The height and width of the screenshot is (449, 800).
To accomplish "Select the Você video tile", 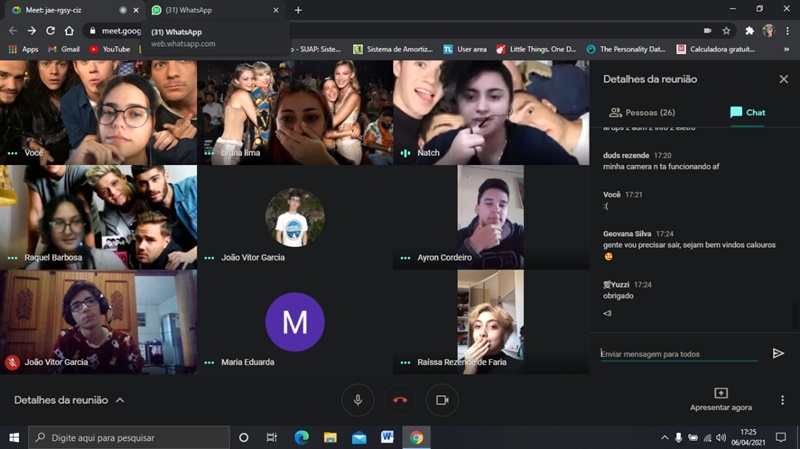I will tap(98, 112).
